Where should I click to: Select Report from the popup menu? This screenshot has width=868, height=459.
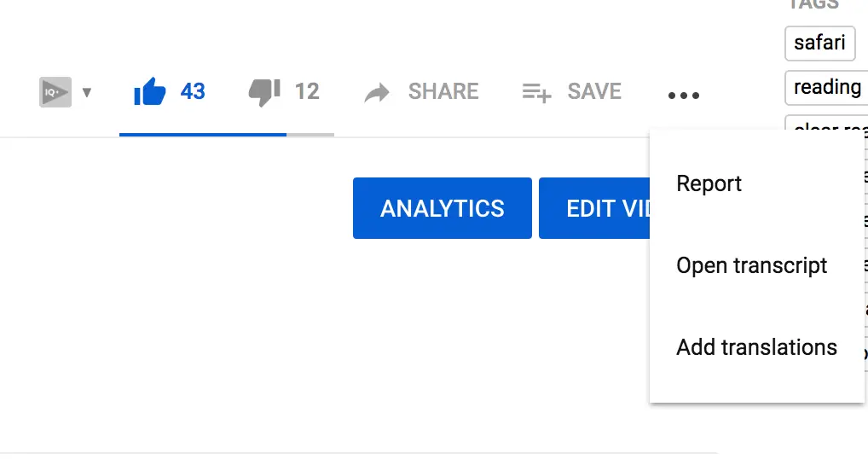(x=709, y=183)
